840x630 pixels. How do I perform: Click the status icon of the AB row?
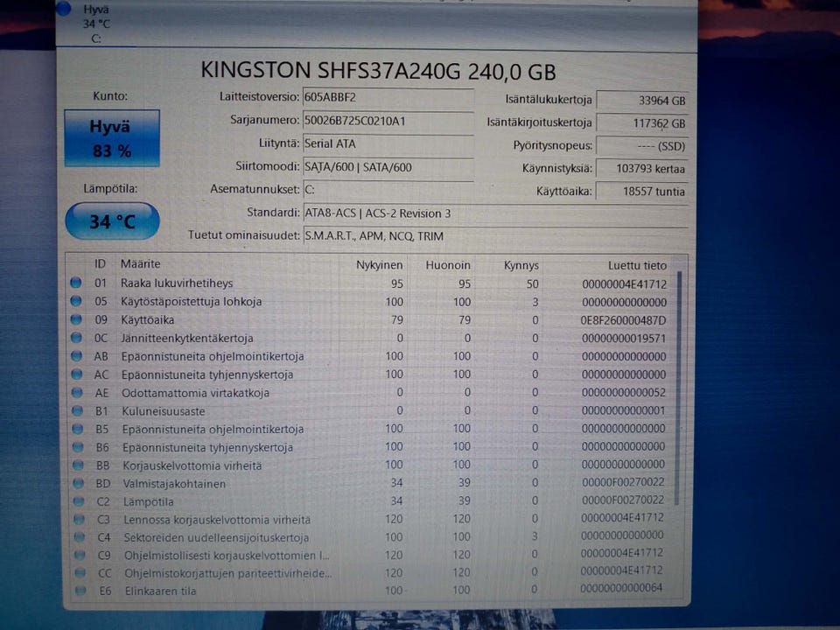coord(77,356)
